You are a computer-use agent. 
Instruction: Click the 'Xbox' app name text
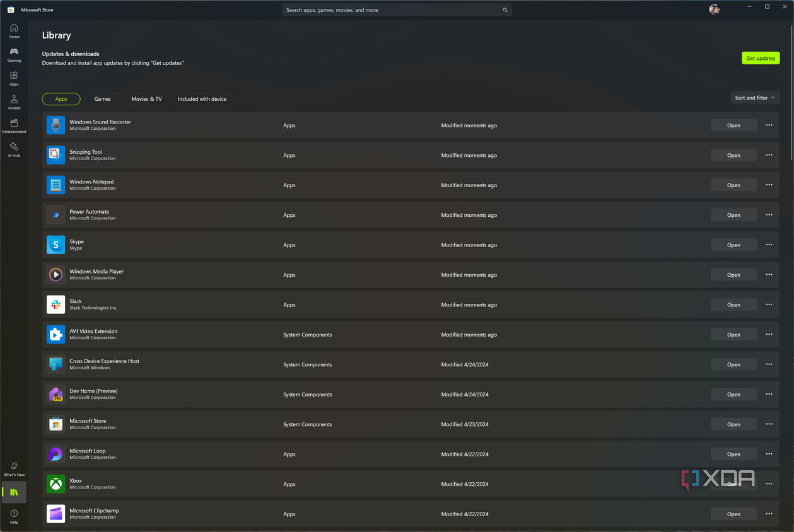point(76,481)
